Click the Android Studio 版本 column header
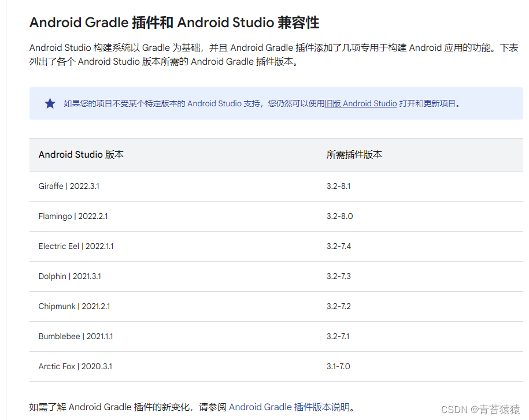The image size is (529, 420). pyautogui.click(x=81, y=155)
